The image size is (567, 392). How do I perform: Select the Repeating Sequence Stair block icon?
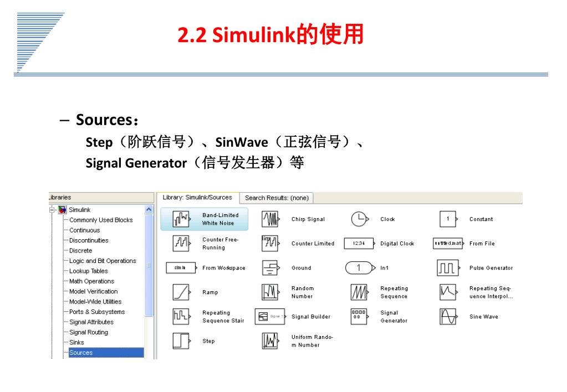pos(181,317)
